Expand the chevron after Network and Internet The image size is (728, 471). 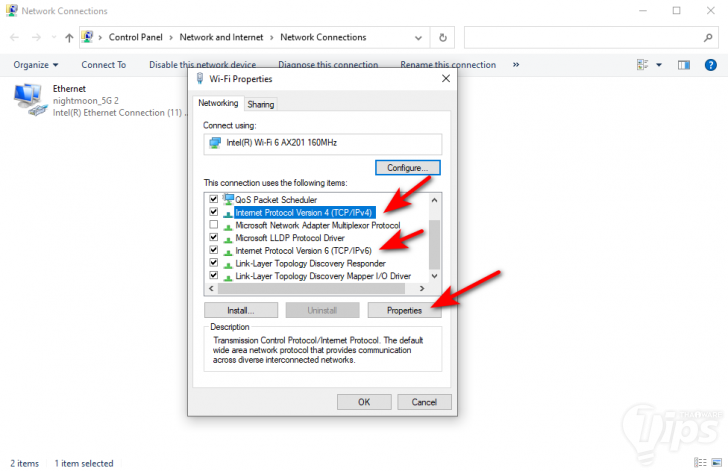(x=272, y=38)
